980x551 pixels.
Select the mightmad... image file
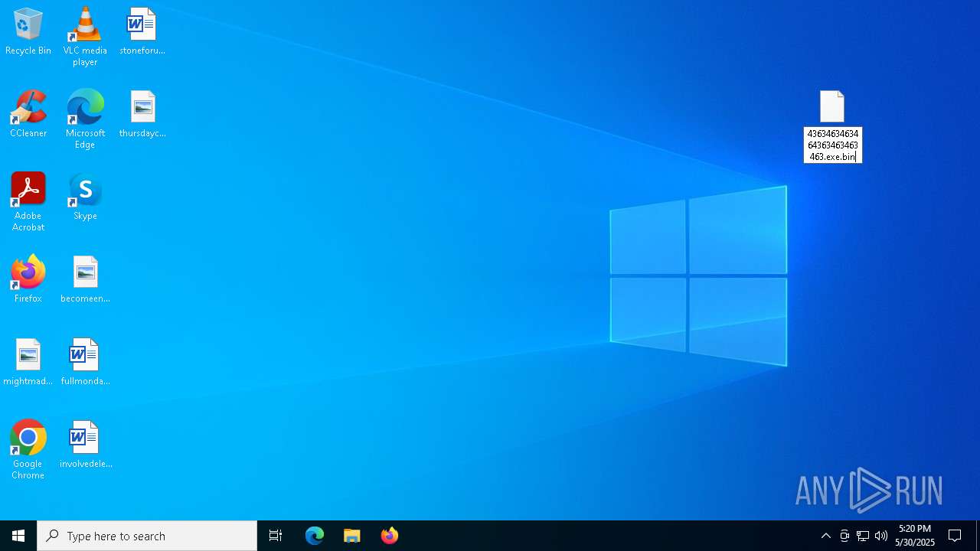28,361
